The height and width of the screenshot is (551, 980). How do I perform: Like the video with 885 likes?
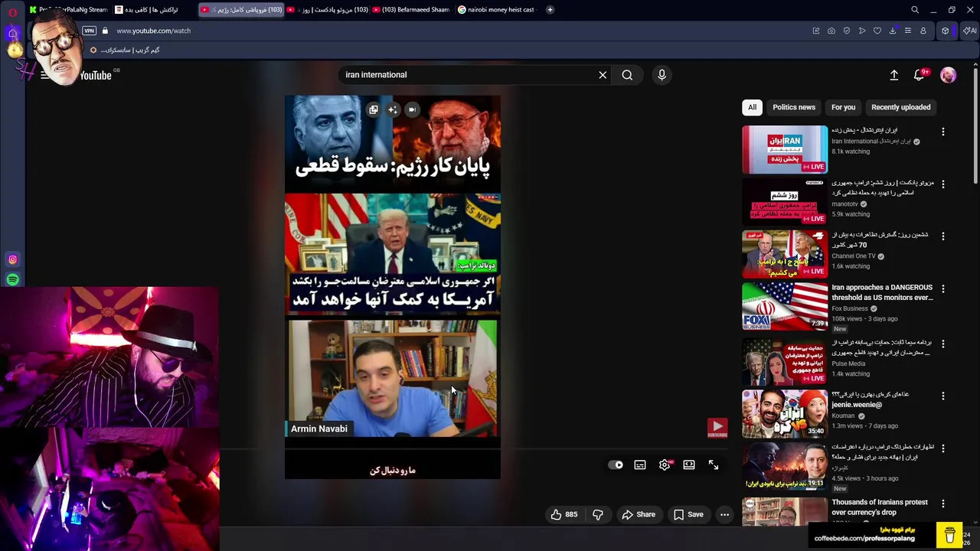[564, 514]
